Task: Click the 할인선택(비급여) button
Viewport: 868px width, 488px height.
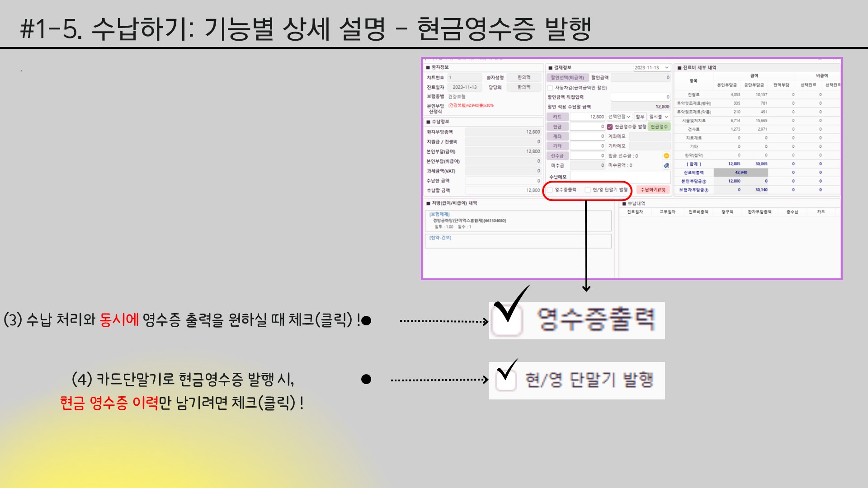Action: tap(567, 78)
